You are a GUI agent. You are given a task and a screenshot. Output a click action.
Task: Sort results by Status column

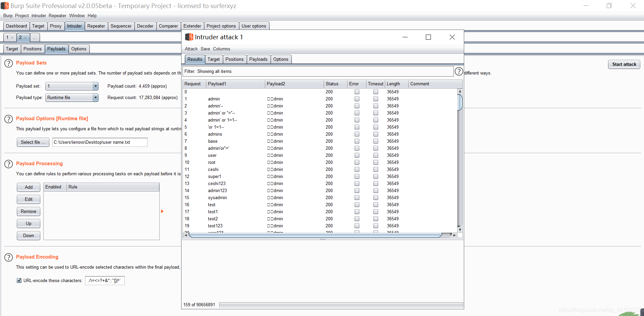[335, 84]
